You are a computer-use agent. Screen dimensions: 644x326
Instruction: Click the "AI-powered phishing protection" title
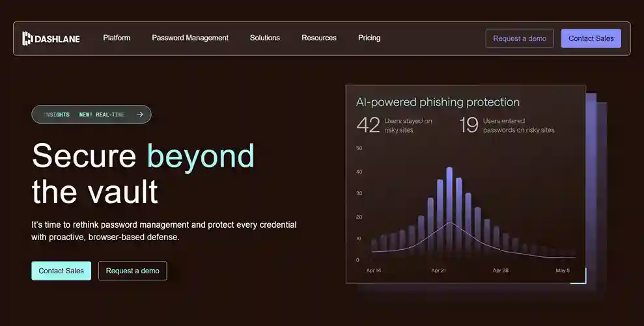tap(438, 102)
